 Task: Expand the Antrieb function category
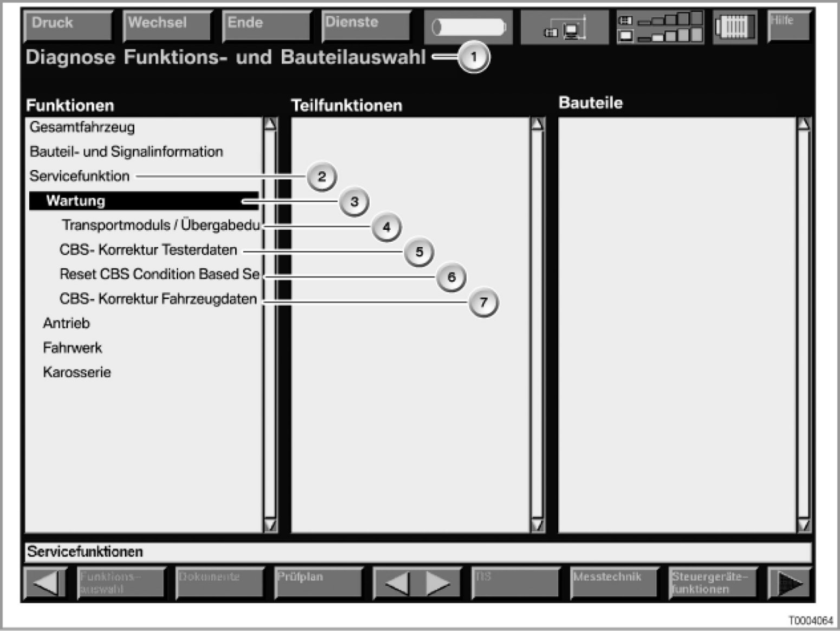point(66,324)
